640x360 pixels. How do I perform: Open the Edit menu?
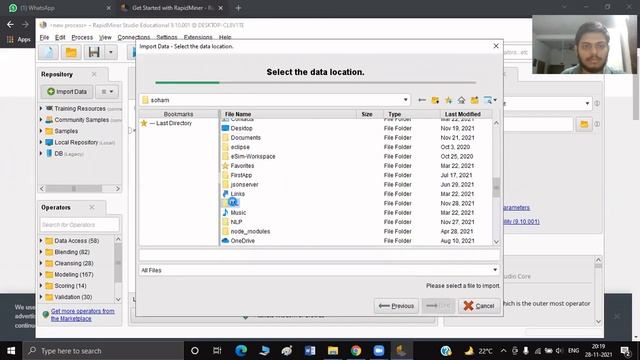pos(60,37)
